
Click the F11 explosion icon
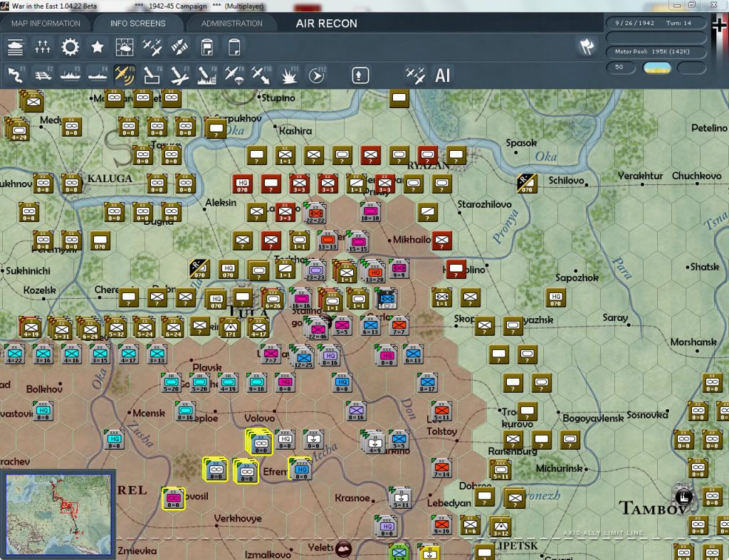[289, 75]
